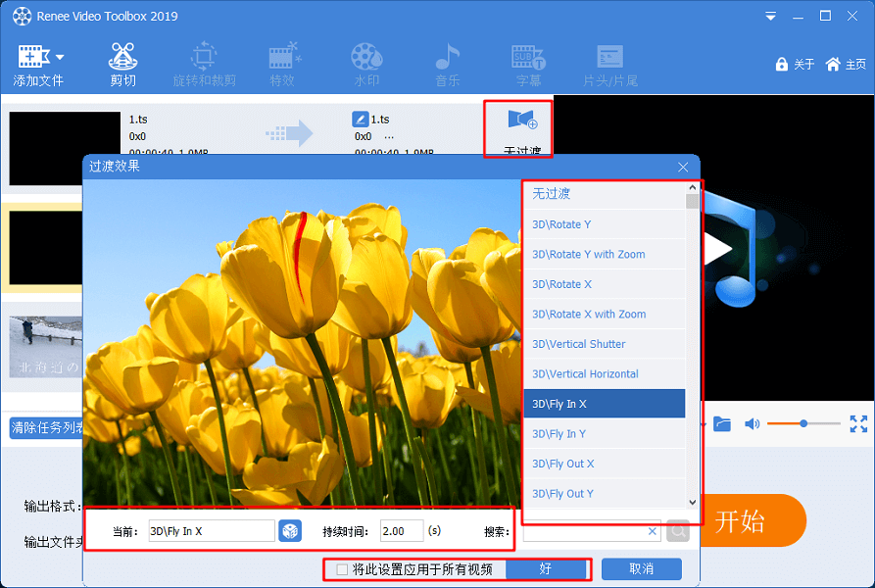Expand the 添加文件 dropdown arrow
Screen dimensions: 875x588
point(60,57)
